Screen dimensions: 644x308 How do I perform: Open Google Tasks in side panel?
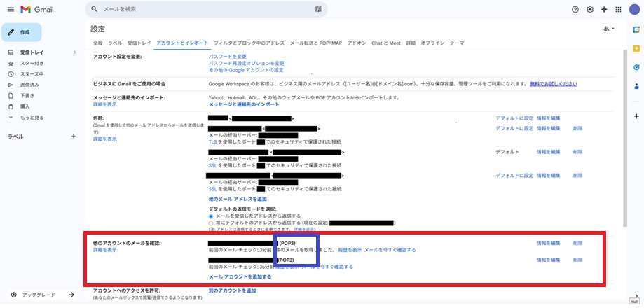(x=636, y=68)
